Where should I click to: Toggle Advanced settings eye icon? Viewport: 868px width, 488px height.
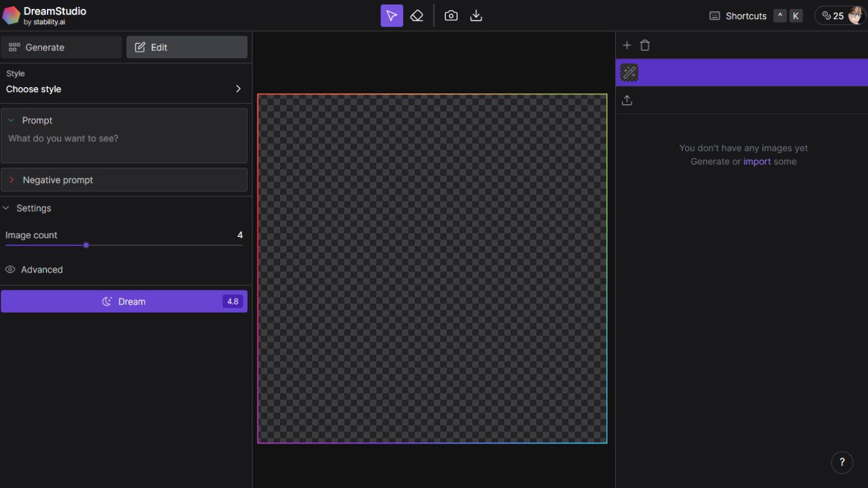10,269
